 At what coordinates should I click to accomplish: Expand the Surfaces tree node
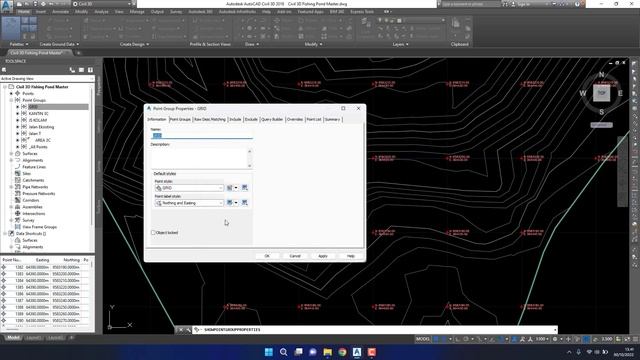[11, 153]
